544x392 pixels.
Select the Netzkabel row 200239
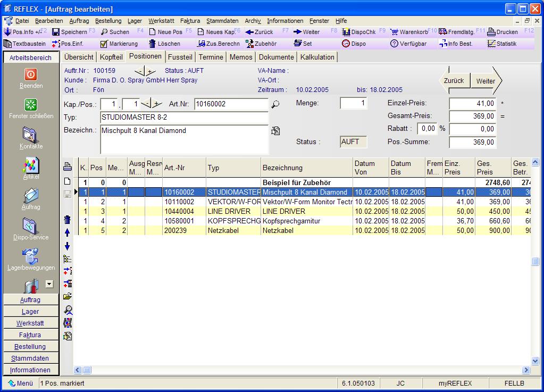click(x=304, y=230)
